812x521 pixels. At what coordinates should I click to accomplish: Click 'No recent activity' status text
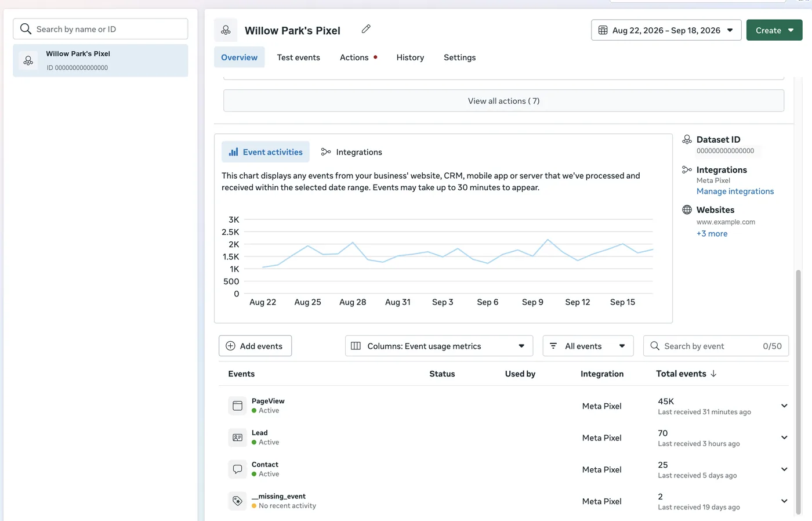(x=287, y=506)
